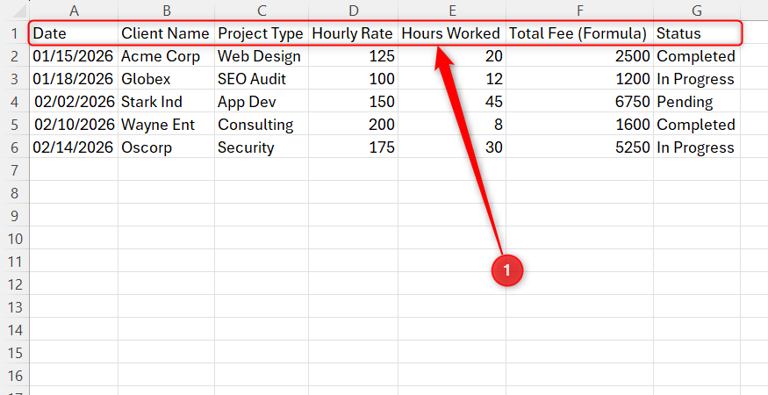Select the hours worked 12 cell

[x=452, y=79]
